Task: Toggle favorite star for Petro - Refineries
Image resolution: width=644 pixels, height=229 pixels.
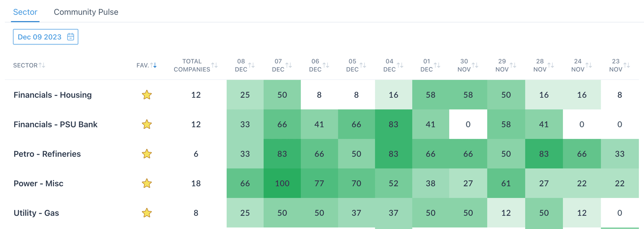Action: (147, 154)
